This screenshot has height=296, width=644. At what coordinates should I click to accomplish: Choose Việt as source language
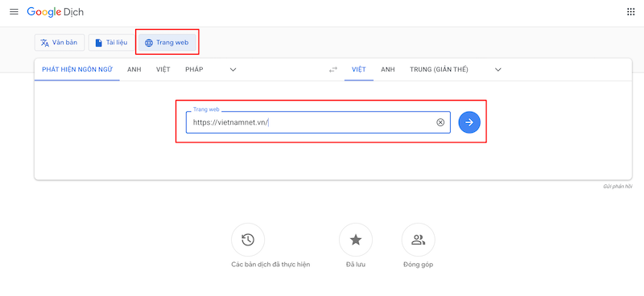coord(163,69)
